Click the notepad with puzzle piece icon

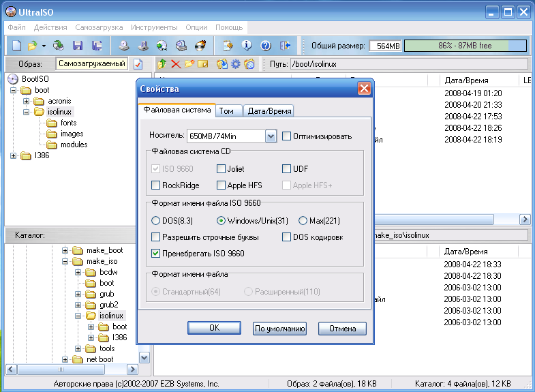pyautogui.click(x=228, y=46)
